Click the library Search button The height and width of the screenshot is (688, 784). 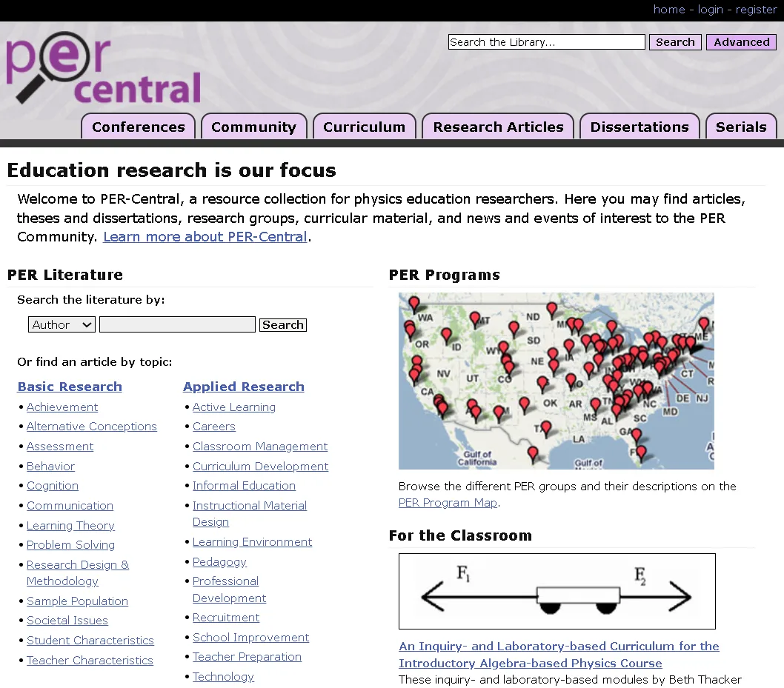point(674,41)
